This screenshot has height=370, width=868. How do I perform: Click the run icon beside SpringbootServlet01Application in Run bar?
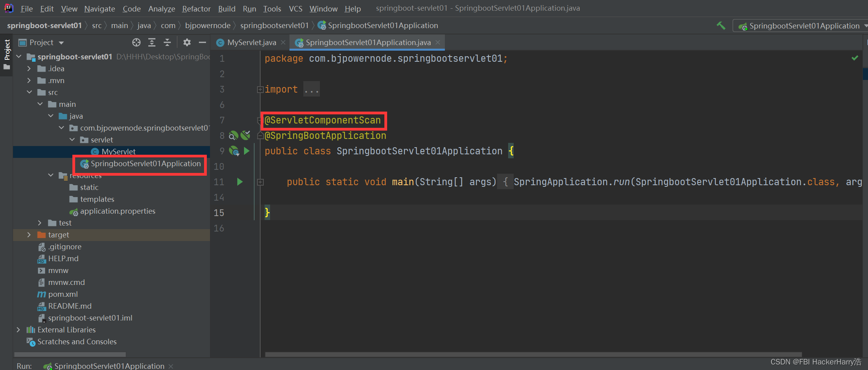click(x=48, y=366)
